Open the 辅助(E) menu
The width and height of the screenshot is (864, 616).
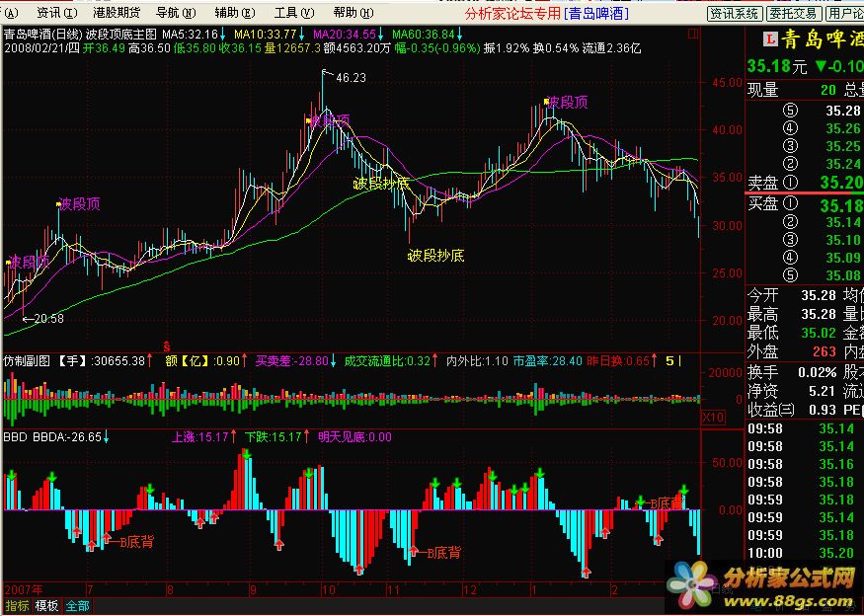[235, 12]
